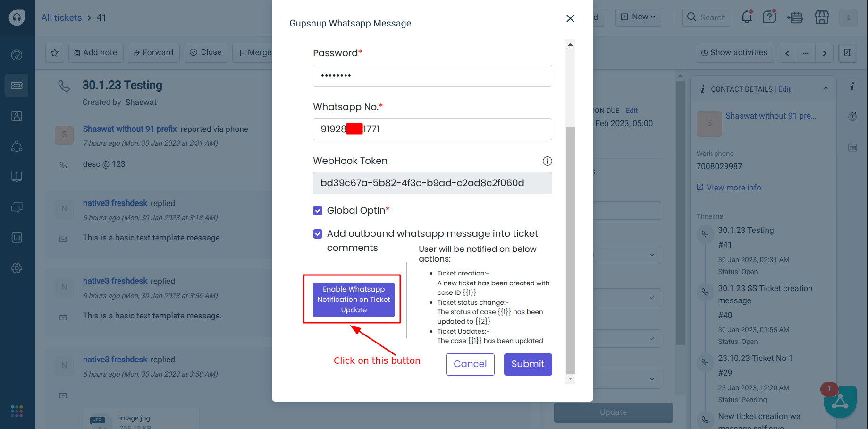Click Shaswat without 91 prefix requester link
Viewport: 868px width, 429px height.
(x=130, y=129)
